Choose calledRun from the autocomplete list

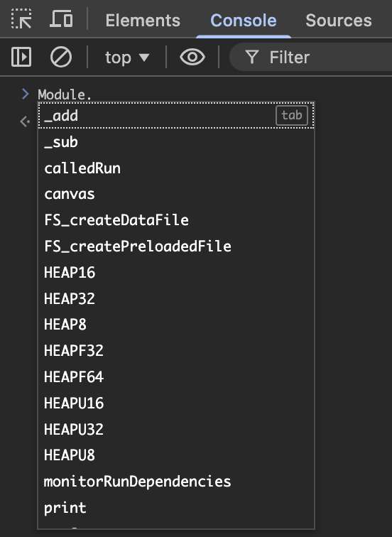click(x=176, y=168)
